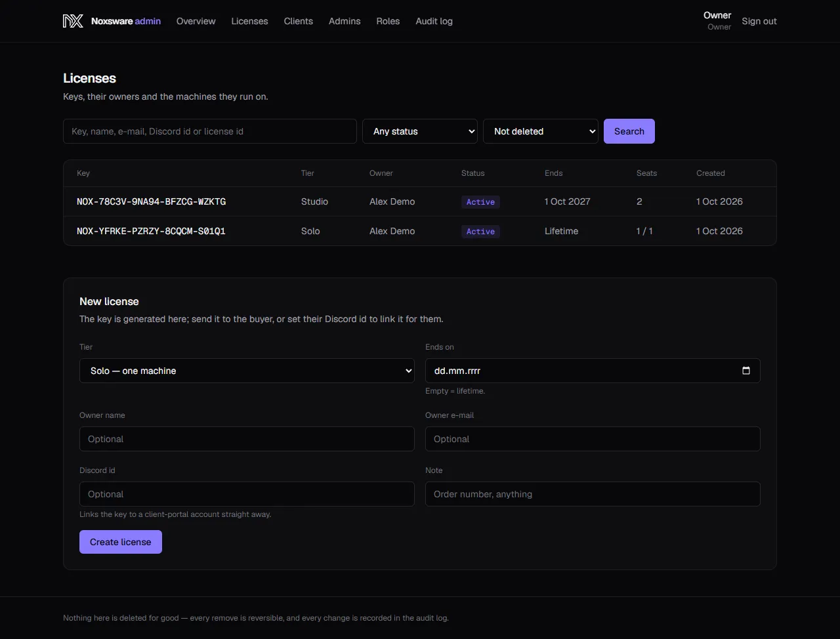
Task: Click the Sign out link
Action: pos(759,21)
